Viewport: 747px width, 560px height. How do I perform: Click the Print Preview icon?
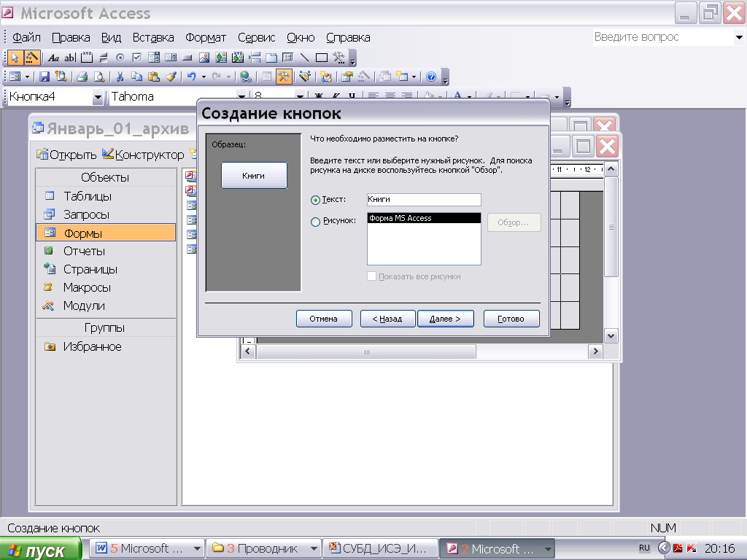click(99, 77)
